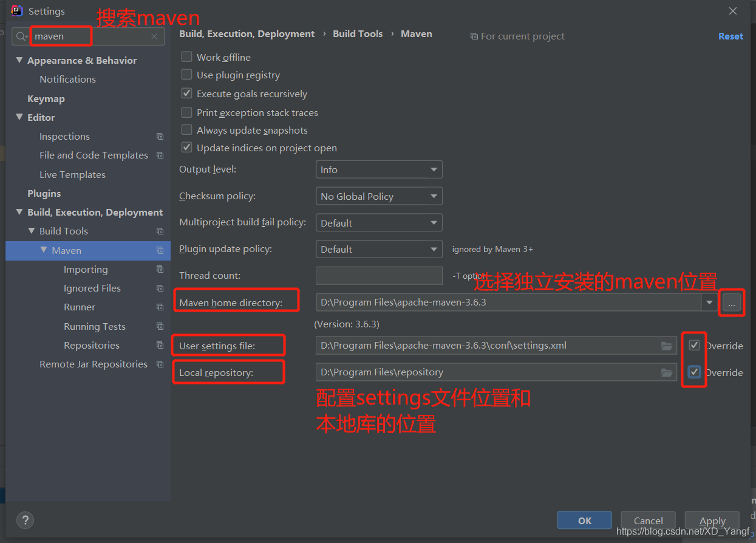
Task: Clear the maven search text with X
Action: pyautogui.click(x=154, y=36)
